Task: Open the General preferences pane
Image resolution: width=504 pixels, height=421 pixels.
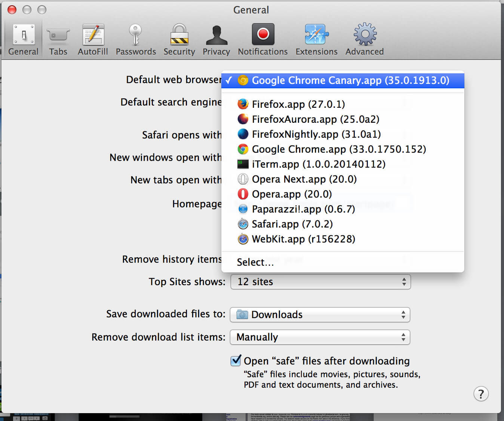Action: point(24,40)
